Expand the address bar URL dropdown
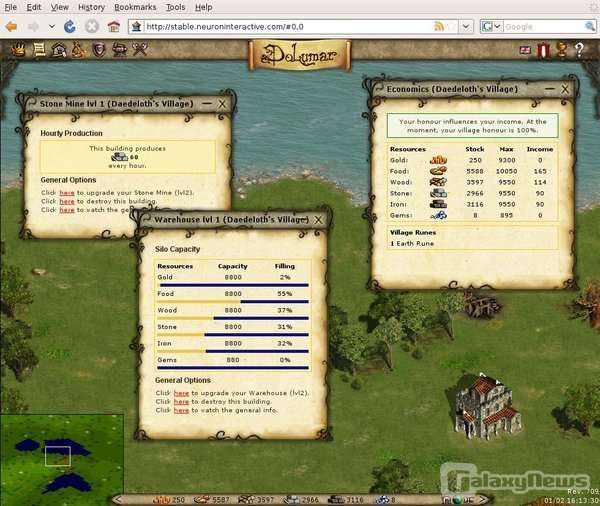600x506 pixels. [466, 26]
